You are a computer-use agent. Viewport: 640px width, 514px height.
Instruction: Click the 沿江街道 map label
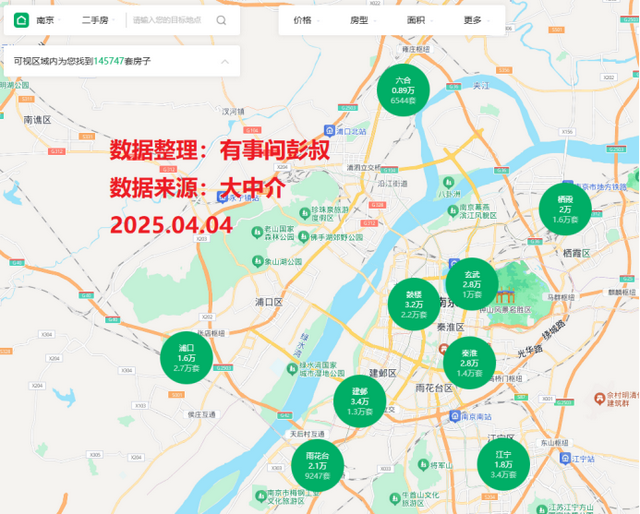pyautogui.click(x=392, y=184)
